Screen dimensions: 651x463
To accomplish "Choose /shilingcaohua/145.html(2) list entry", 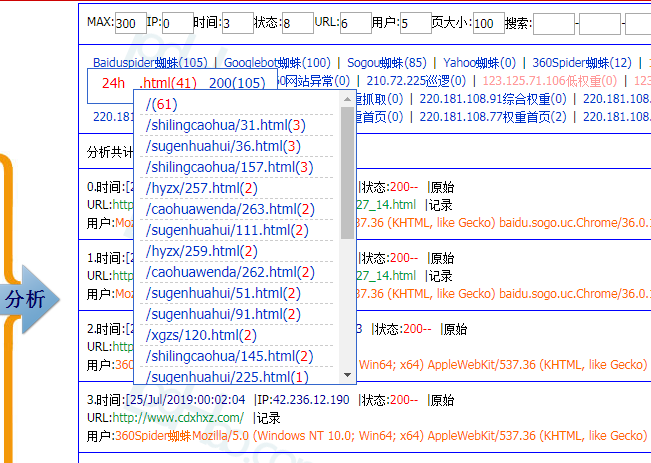I will (229, 356).
